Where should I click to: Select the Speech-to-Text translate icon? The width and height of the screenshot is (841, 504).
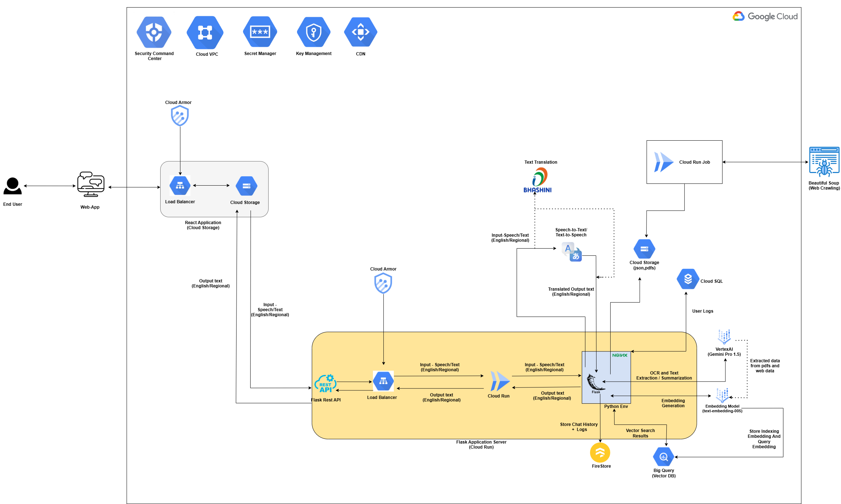coord(572,252)
